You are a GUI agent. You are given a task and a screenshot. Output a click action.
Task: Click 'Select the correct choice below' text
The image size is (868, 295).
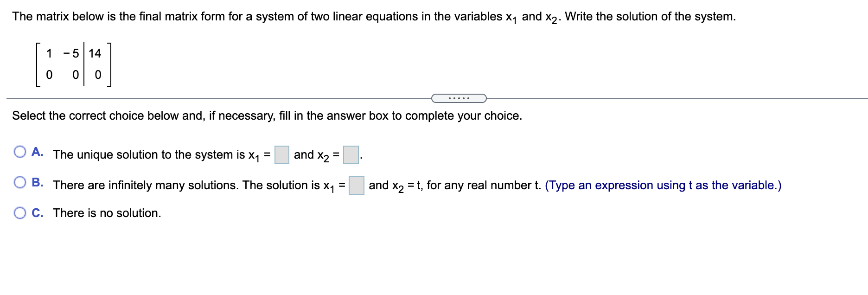point(267,115)
